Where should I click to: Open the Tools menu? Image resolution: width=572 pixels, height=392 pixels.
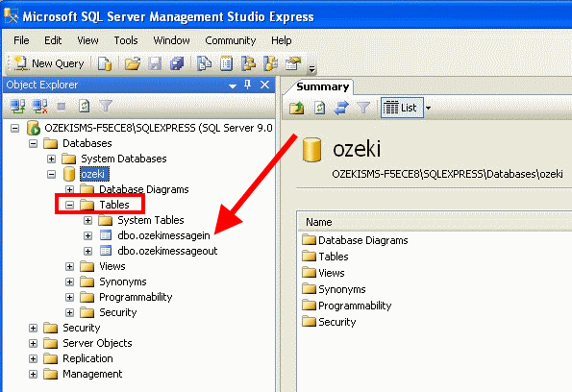126,40
